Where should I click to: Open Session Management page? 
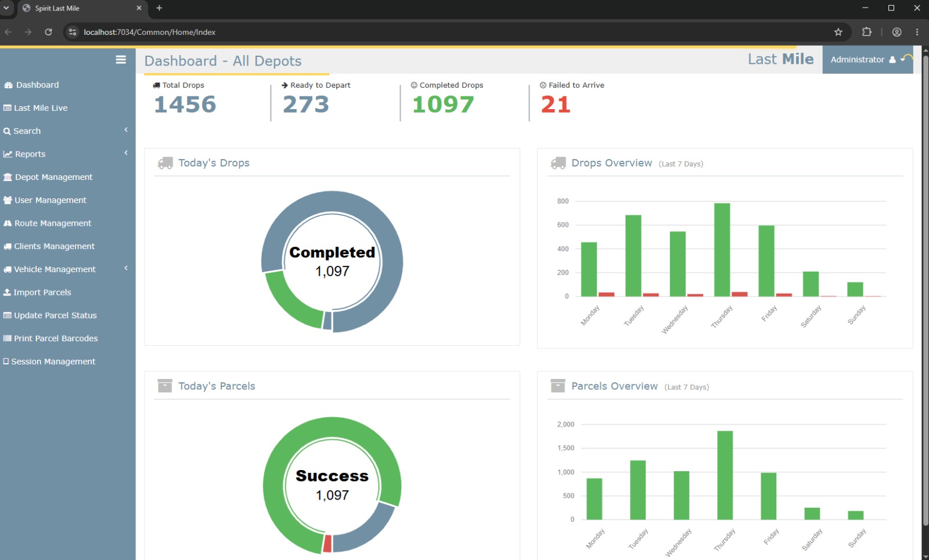coord(53,362)
